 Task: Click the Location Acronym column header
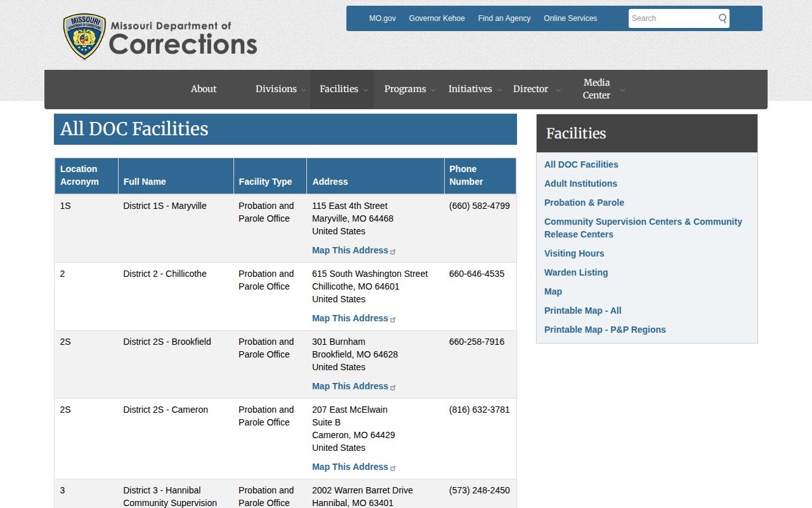86,176
